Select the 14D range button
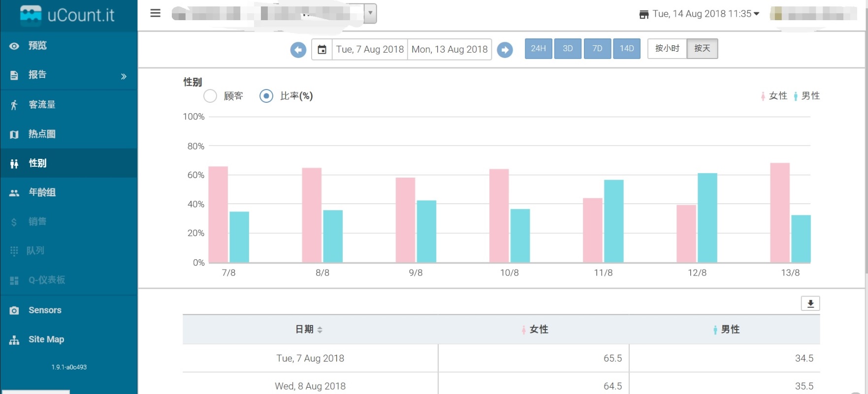 point(627,49)
